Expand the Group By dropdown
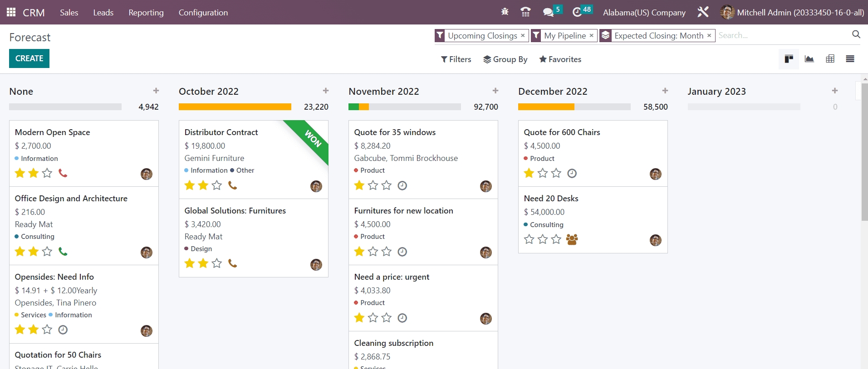The height and width of the screenshot is (369, 868). click(505, 59)
